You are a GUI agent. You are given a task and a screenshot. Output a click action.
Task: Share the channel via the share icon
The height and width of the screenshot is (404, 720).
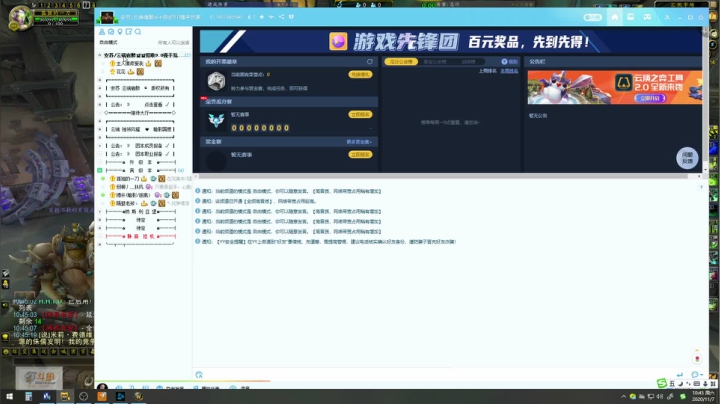click(281, 17)
